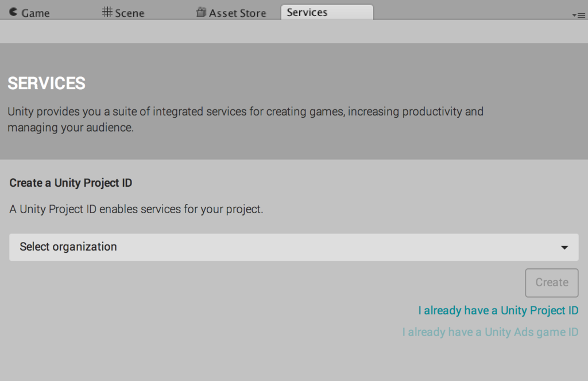Click the SERVICES heading
The image size is (588, 381).
47,83
